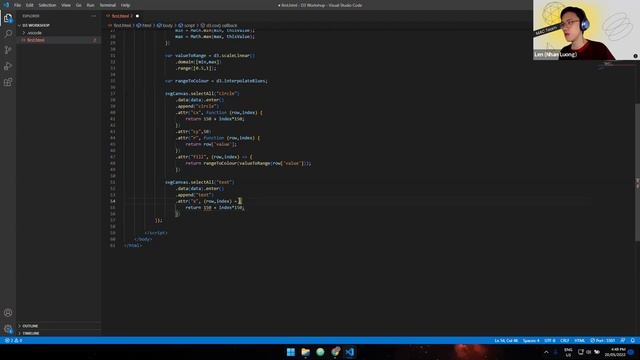
Task: Click the Port status bar item
Action: tap(602, 340)
